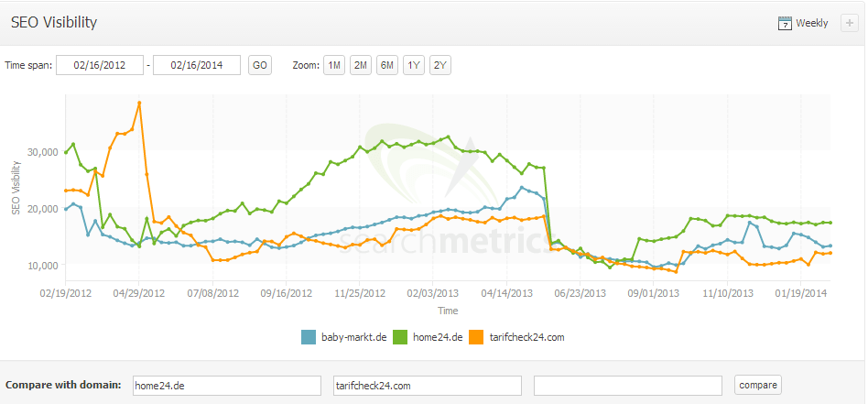Toggle the tarifcheck24.com orange legend swatch
This screenshot has width=868, height=404.
pos(475,337)
